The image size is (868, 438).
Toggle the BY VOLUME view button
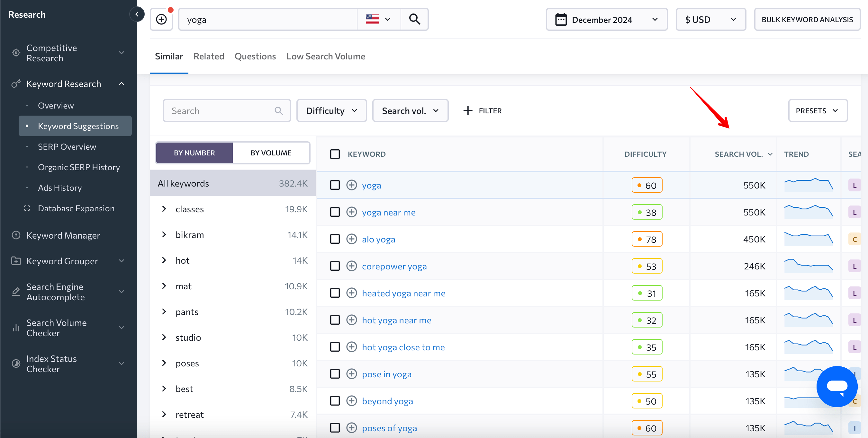pos(271,153)
